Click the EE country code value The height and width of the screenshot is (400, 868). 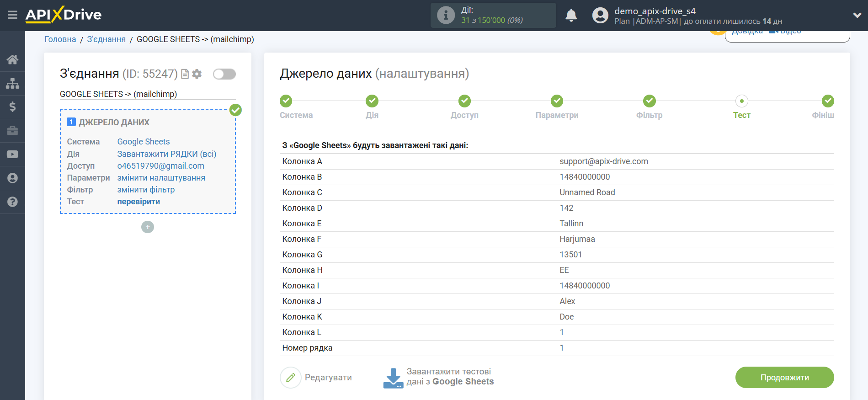point(564,270)
